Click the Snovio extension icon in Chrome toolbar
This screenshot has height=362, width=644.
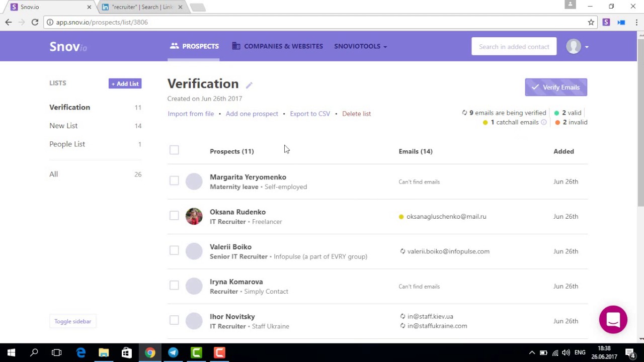(606, 22)
